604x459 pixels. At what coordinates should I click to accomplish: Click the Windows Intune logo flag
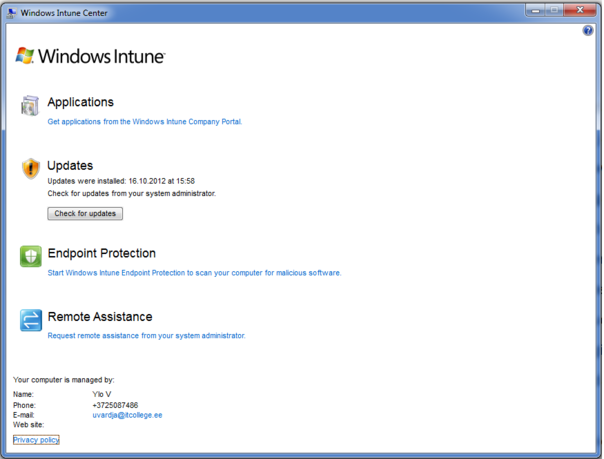point(25,56)
